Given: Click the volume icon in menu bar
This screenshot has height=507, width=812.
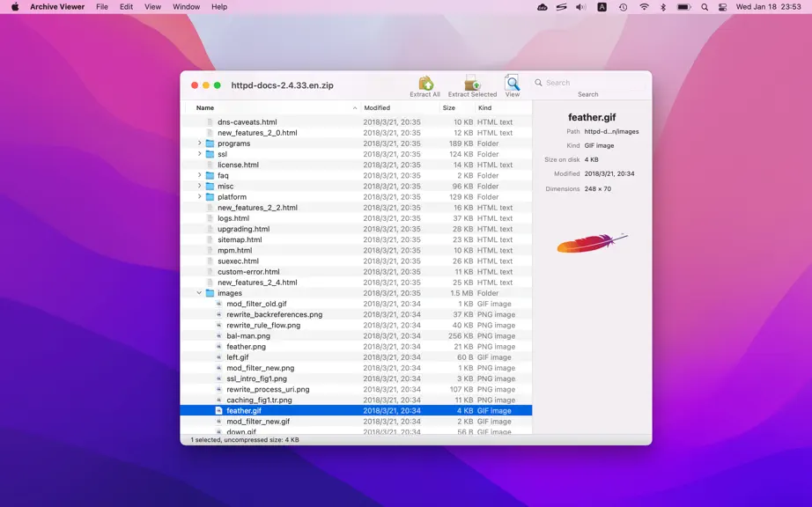Looking at the screenshot, I should click(581, 7).
